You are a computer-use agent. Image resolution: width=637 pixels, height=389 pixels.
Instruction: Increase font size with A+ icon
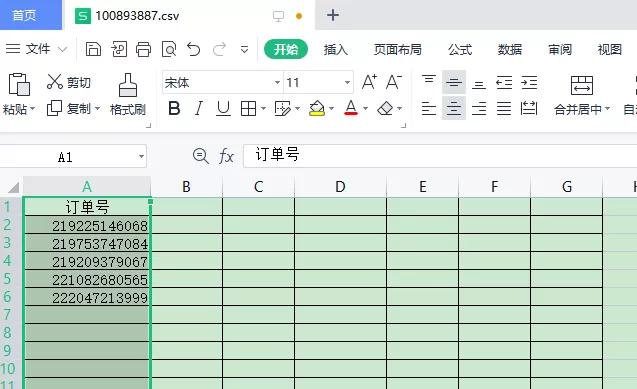(369, 82)
